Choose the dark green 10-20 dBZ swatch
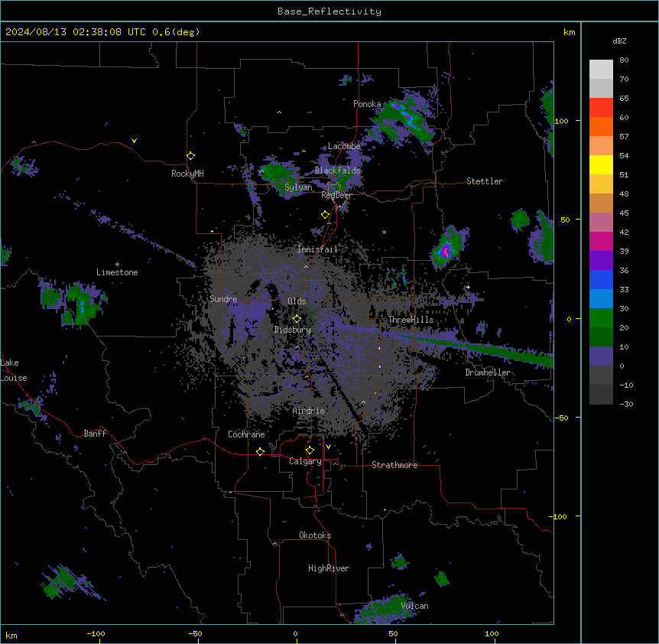This screenshot has width=659, height=644. pos(601,337)
